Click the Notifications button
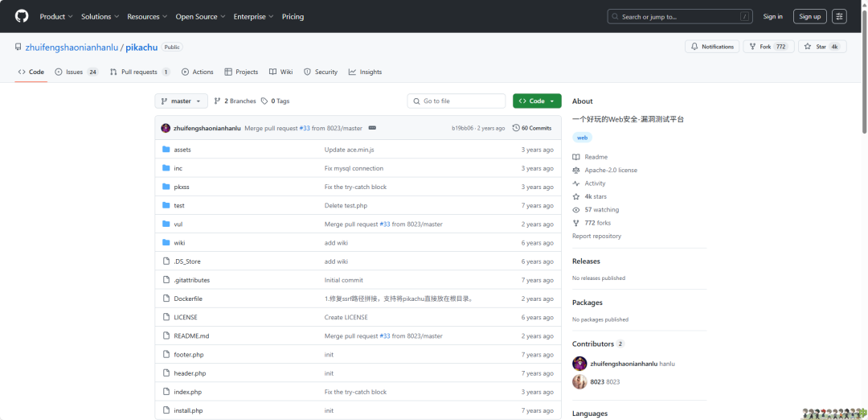 [712, 47]
